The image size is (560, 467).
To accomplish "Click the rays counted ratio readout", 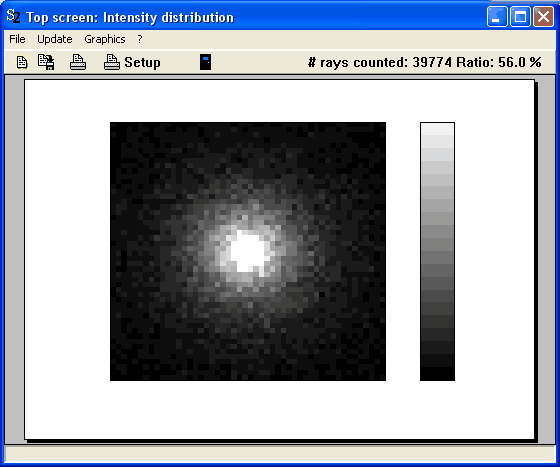I will pos(424,62).
